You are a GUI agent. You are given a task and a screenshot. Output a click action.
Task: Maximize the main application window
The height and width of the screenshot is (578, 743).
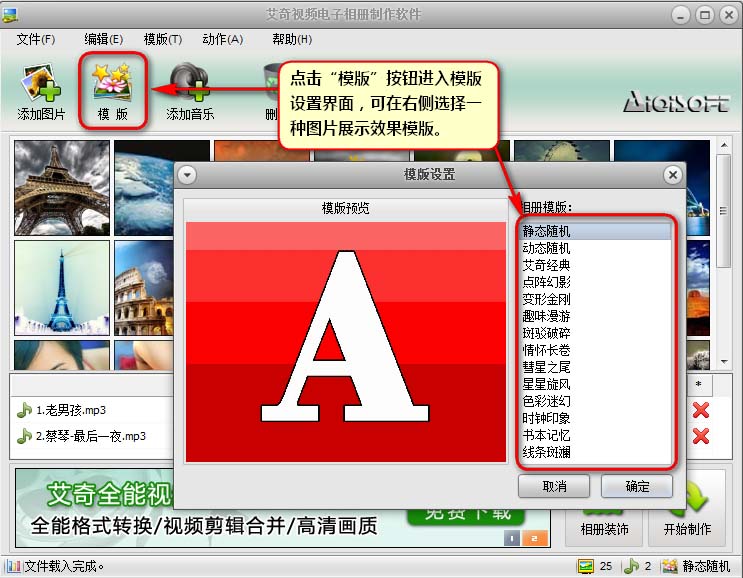click(705, 16)
